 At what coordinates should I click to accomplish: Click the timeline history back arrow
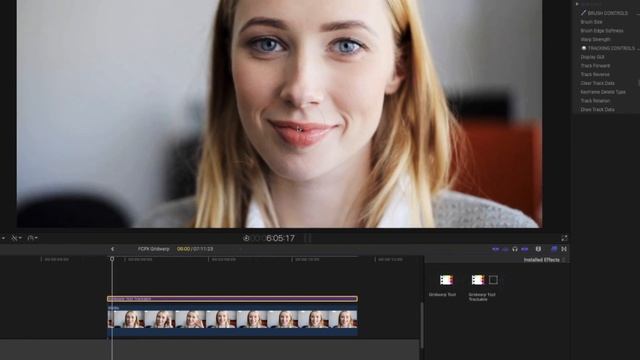(112, 249)
